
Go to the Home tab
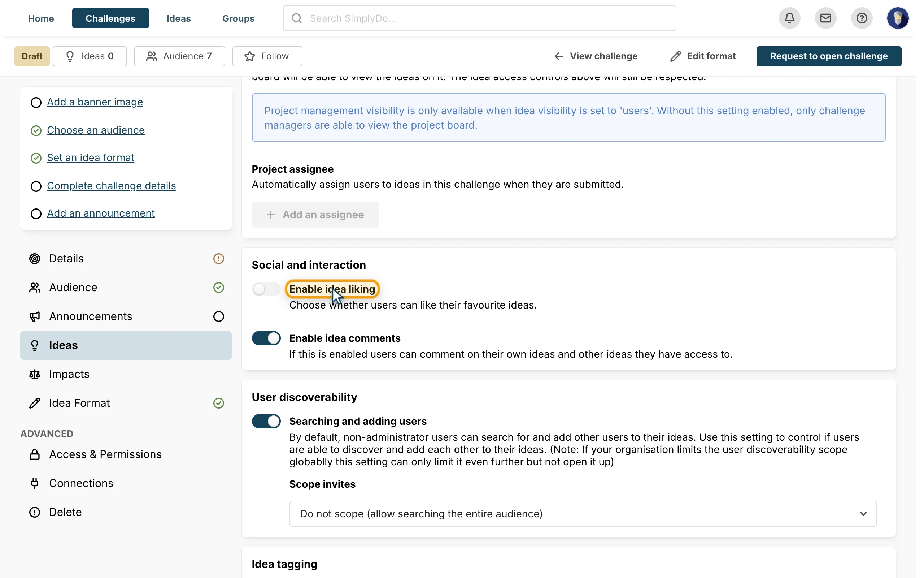(x=41, y=18)
